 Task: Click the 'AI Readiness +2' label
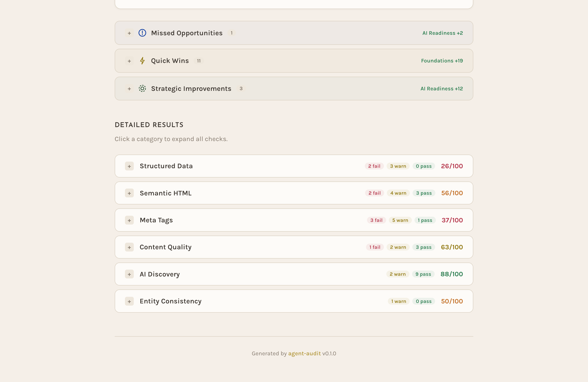coord(442,33)
